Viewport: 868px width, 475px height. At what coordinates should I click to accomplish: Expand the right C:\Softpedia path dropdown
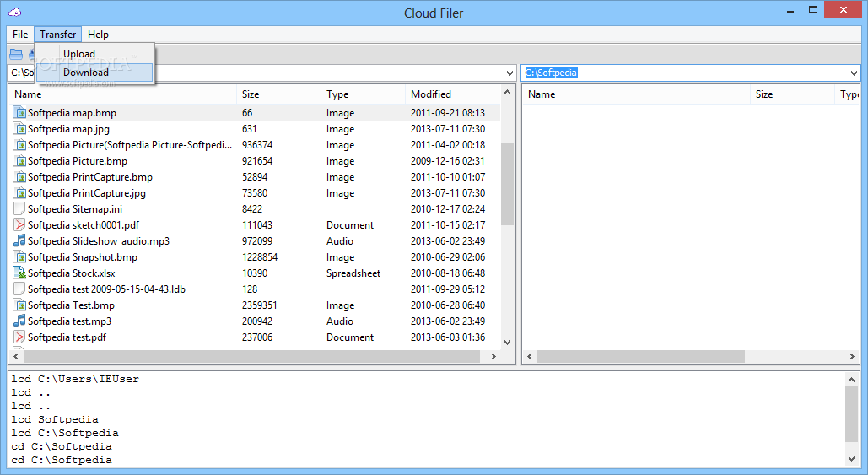854,73
